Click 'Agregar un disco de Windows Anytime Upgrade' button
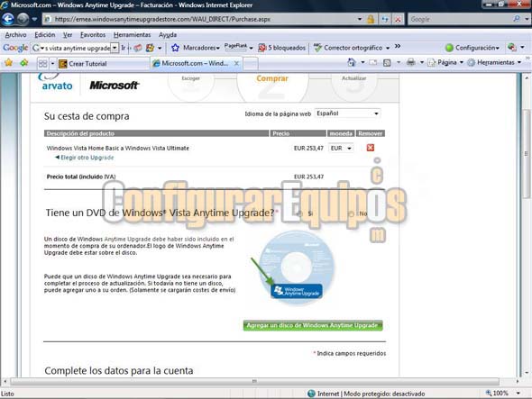 click(x=313, y=325)
